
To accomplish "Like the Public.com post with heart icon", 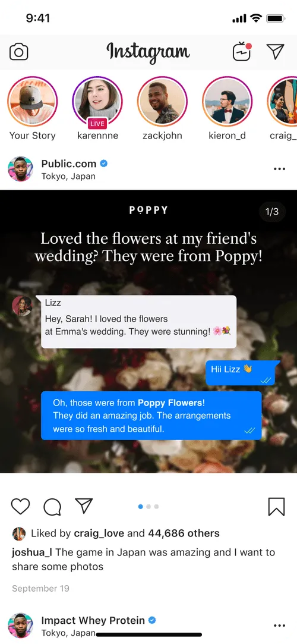I will (21, 506).
